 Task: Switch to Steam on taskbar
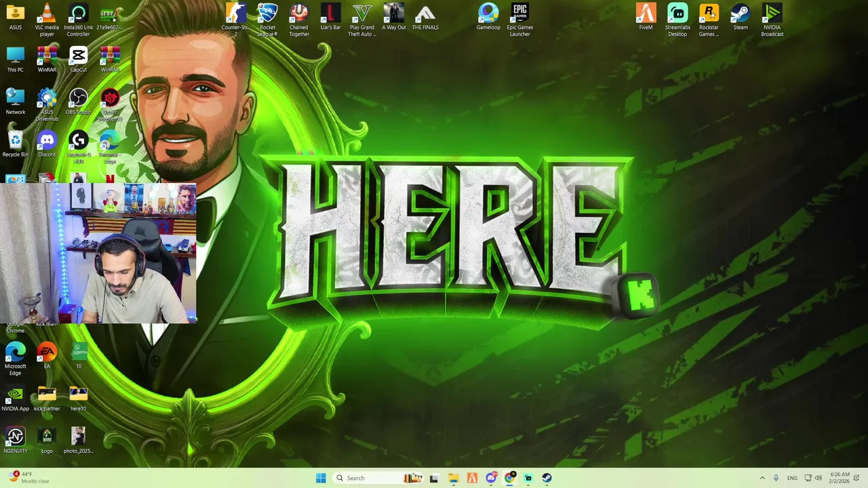(547, 478)
